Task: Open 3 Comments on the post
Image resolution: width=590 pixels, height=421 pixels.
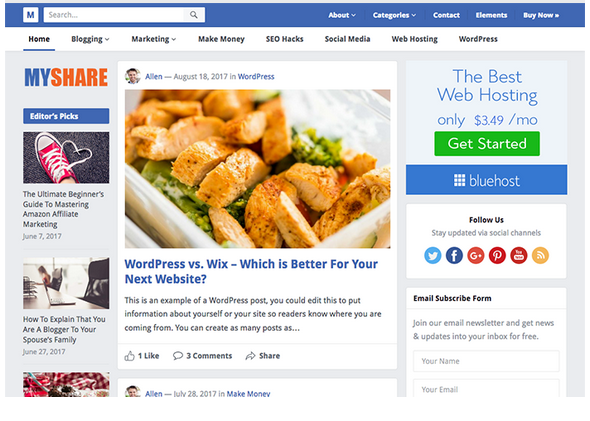Action: (202, 356)
